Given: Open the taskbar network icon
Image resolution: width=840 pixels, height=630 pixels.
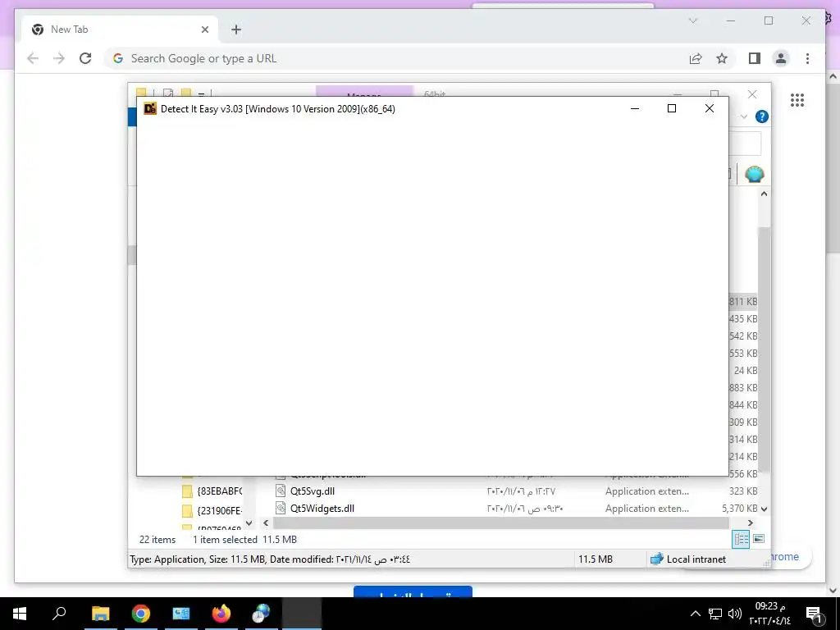Looking at the screenshot, I should pyautogui.click(x=715, y=614).
